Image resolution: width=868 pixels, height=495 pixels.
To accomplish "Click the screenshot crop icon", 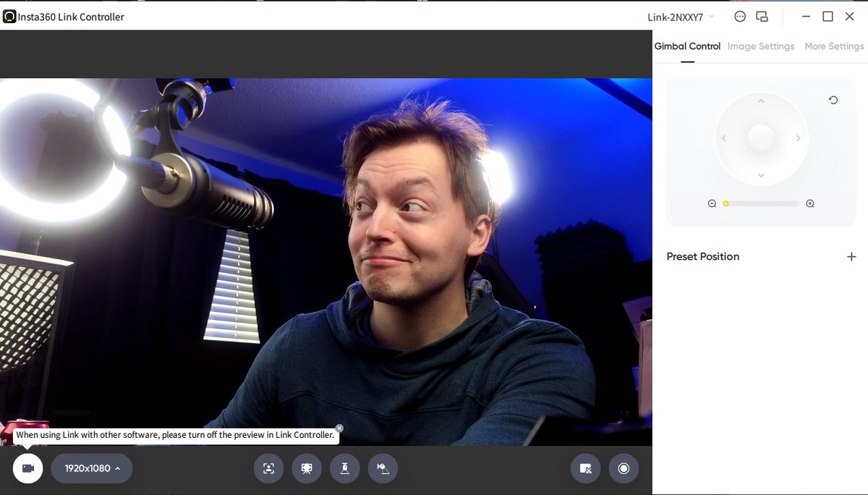I will coord(586,468).
